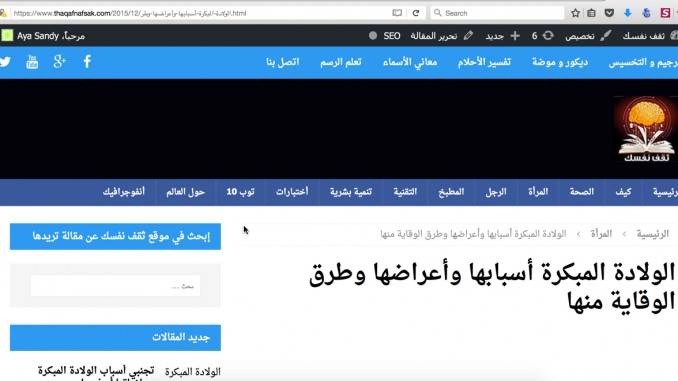Click the browser Search box

[497, 13]
